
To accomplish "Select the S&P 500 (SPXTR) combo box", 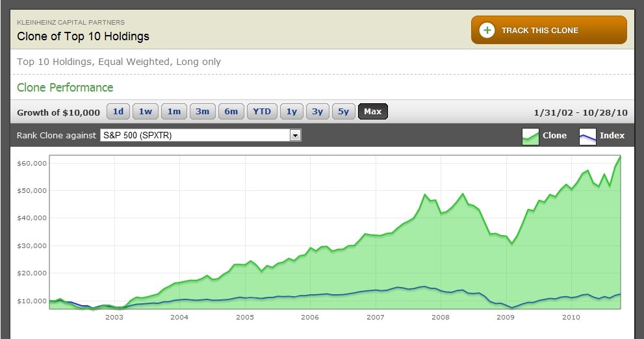I will click(x=201, y=135).
